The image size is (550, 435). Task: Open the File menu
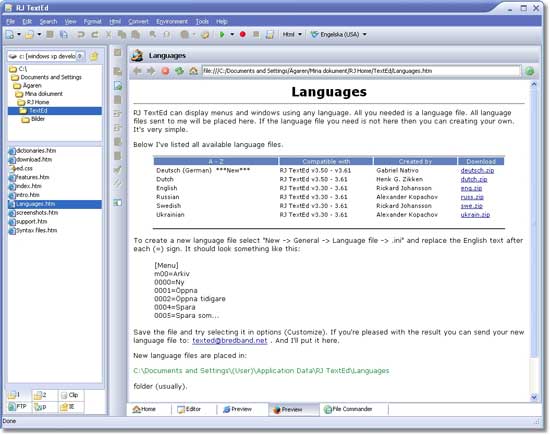pos(11,21)
